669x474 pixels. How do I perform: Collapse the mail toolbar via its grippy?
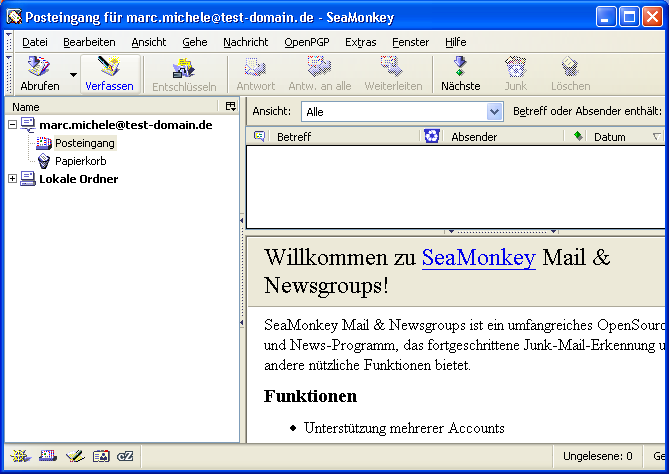(x=9, y=74)
